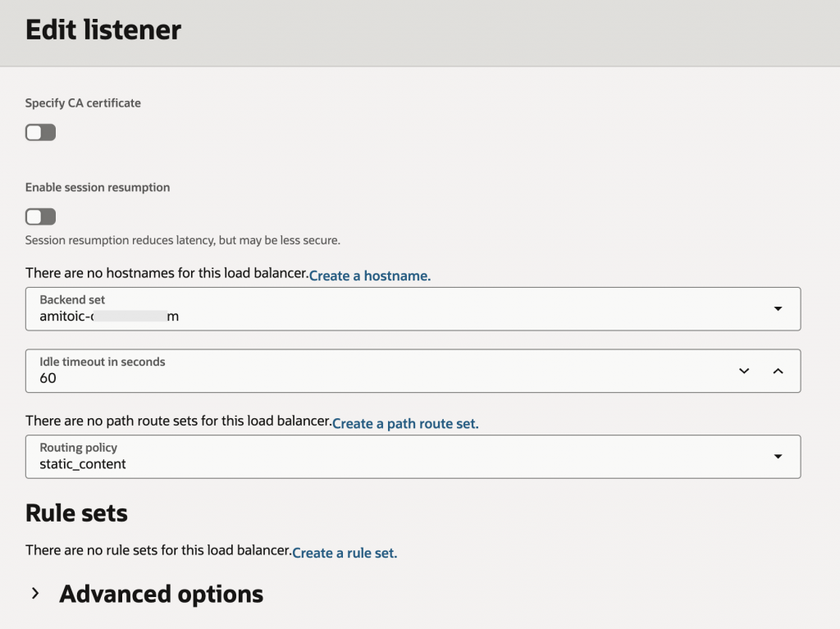Enable the session resumption switch

point(41,217)
